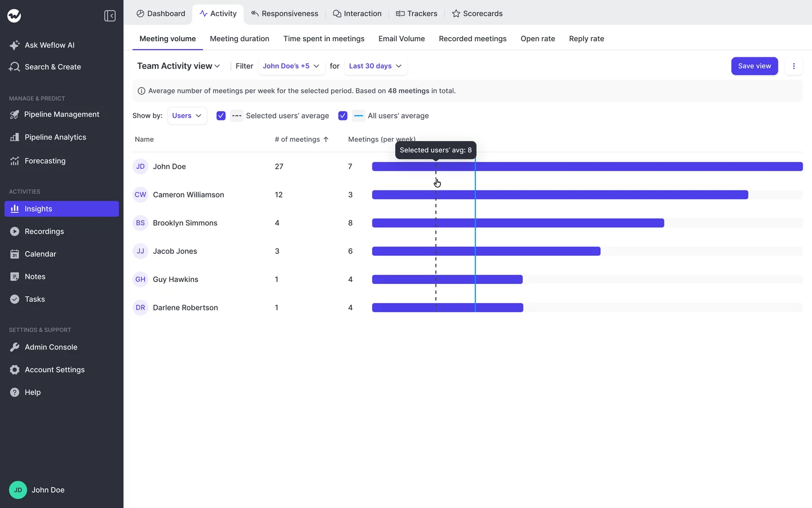The height and width of the screenshot is (508, 812).
Task: Switch to Open rate tab
Action: [x=538, y=39]
